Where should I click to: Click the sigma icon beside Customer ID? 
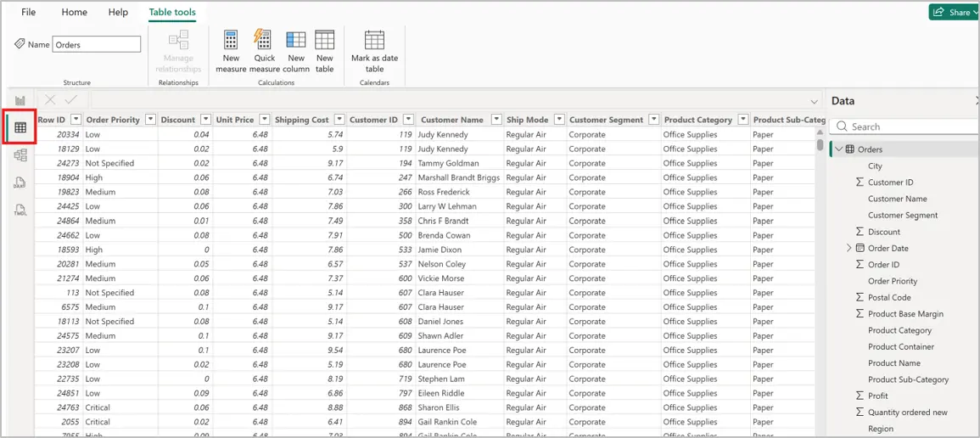click(x=860, y=182)
